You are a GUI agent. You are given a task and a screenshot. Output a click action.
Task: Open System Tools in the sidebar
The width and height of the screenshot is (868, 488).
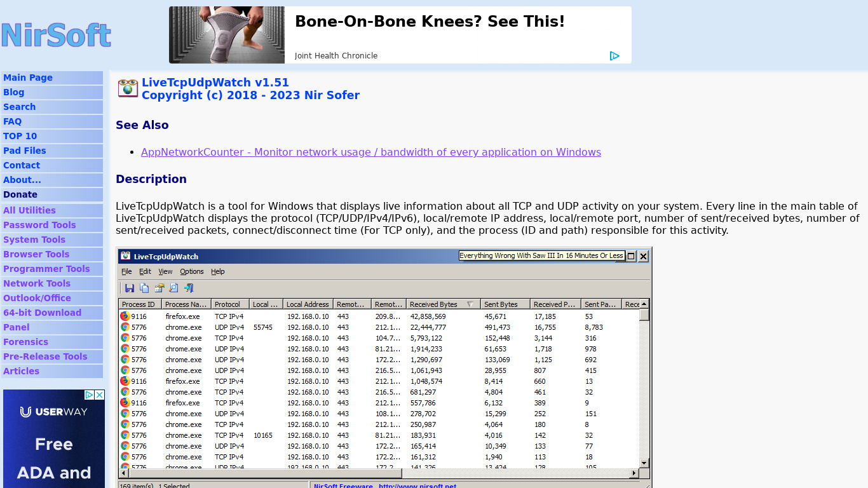point(34,240)
